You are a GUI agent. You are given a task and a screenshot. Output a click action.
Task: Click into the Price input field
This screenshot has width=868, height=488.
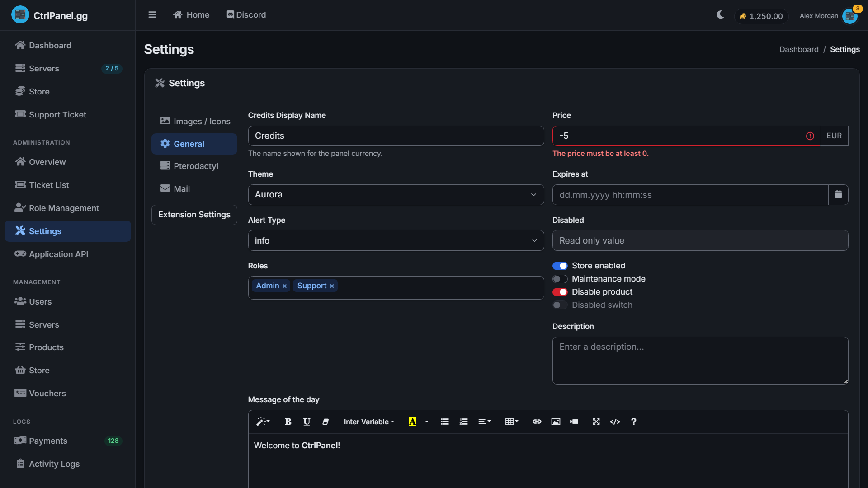point(686,136)
